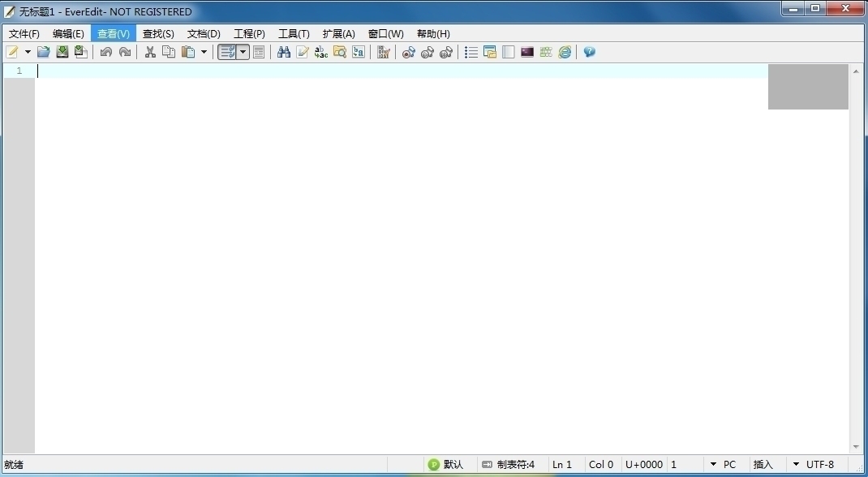Screen dimensions: 868x477
Task: Toggle 插入 insert mode in status bar
Action: pos(763,465)
